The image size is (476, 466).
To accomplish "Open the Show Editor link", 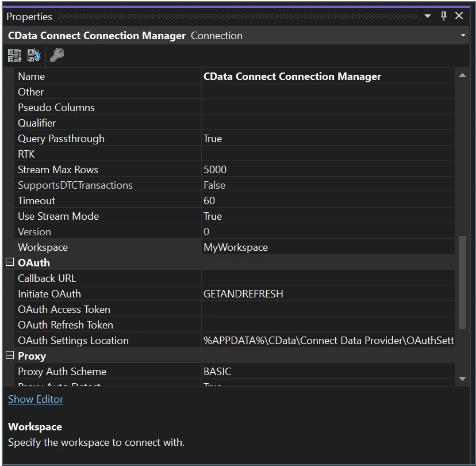I will click(36, 399).
